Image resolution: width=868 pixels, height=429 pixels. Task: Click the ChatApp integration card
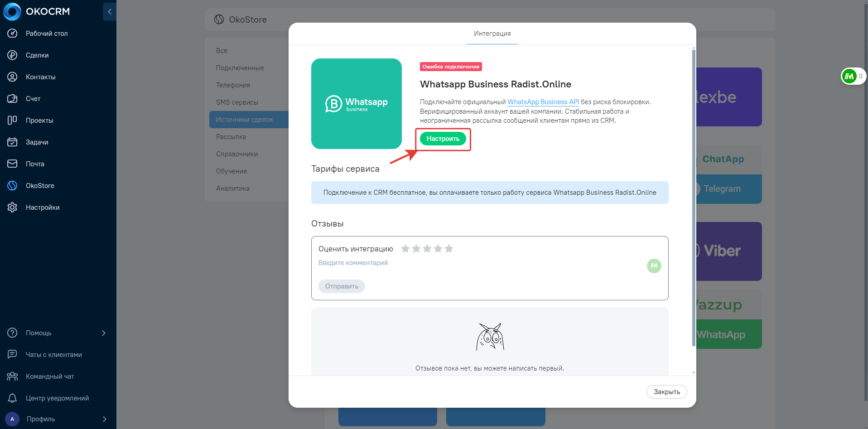pos(729,159)
